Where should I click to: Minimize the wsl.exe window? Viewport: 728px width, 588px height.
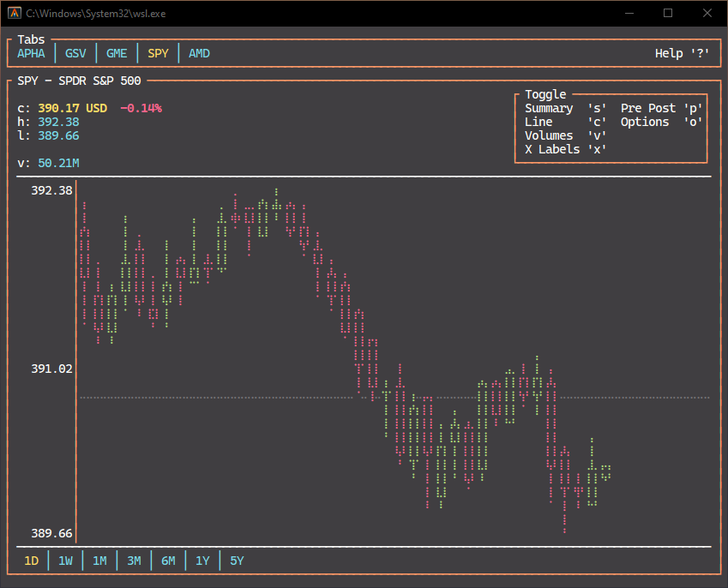(629, 13)
